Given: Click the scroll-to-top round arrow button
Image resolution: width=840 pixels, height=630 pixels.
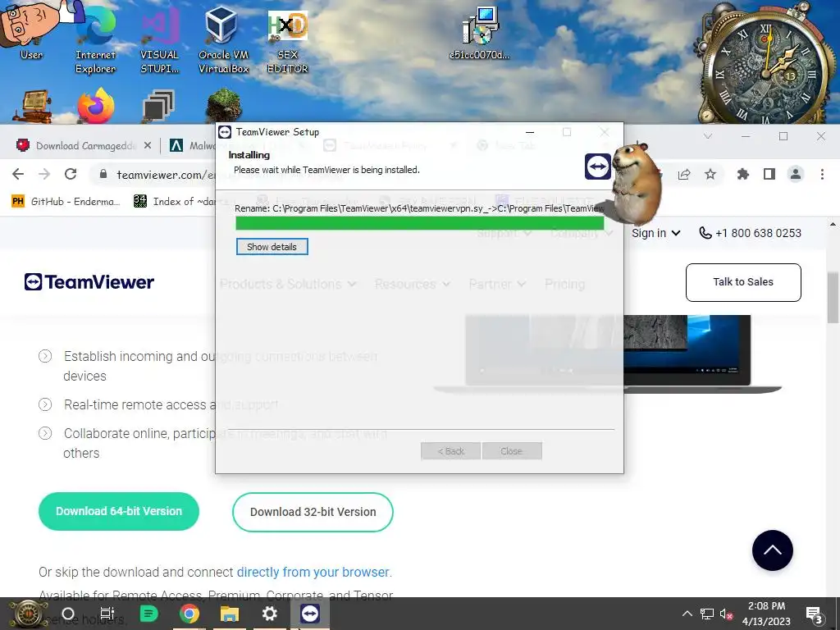Looking at the screenshot, I should coord(773,550).
